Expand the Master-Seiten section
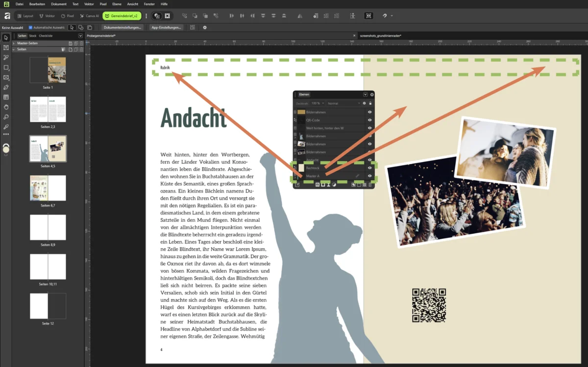The width and height of the screenshot is (588, 367). (14, 43)
